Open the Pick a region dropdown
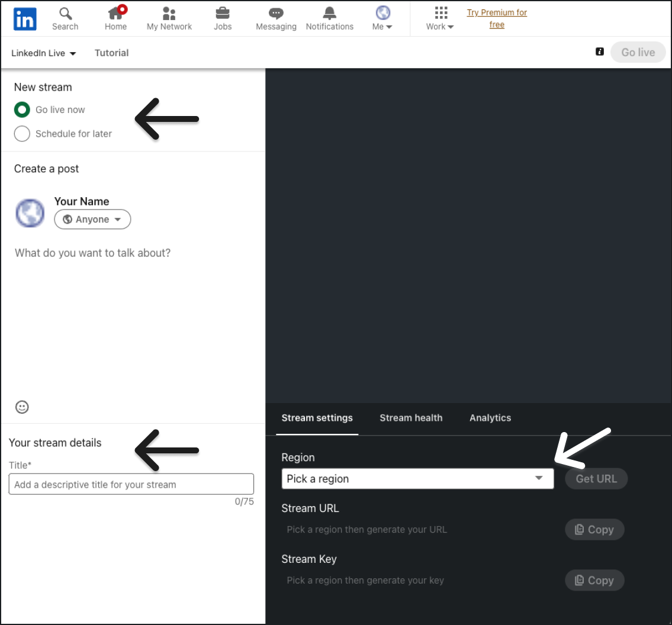This screenshot has height=625, width=672. tap(417, 478)
